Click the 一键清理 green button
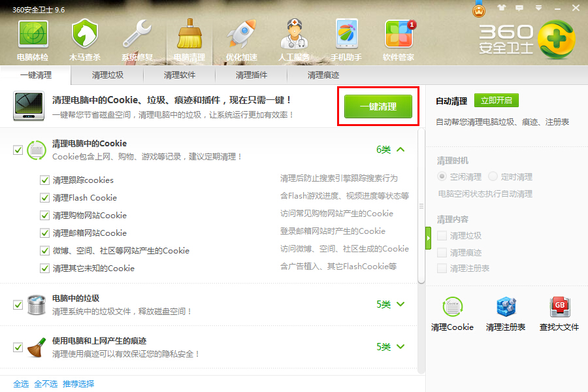 [378, 106]
